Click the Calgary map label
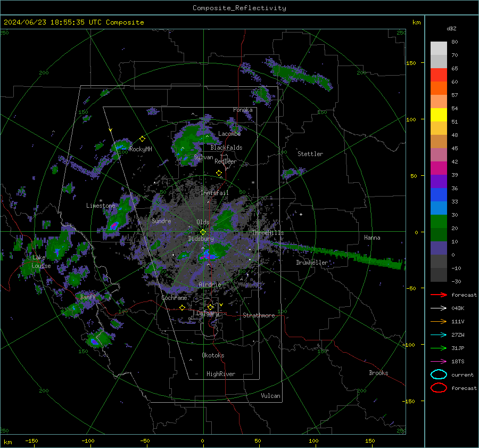The image size is (479, 448). pyautogui.click(x=208, y=313)
